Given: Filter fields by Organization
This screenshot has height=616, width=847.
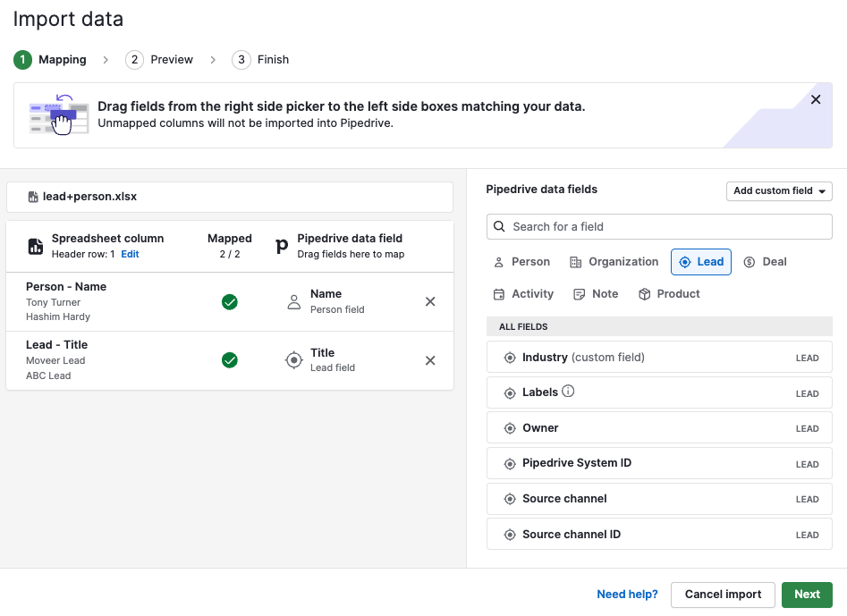Looking at the screenshot, I should [614, 262].
